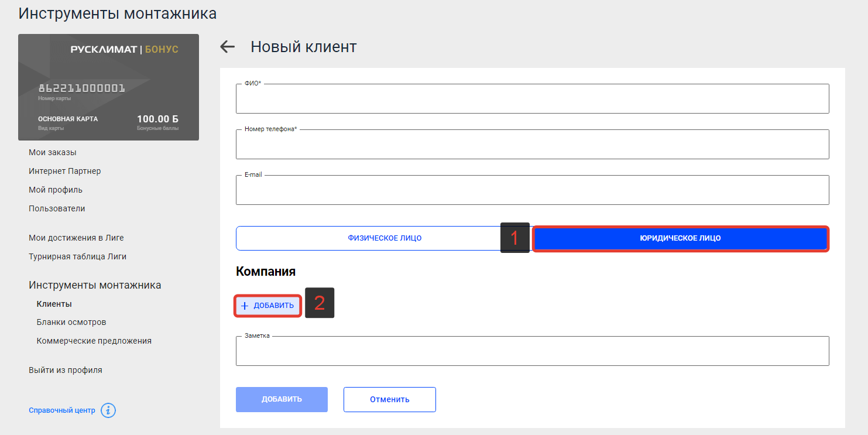Open Пользователи section
Screen dimensions: 868x435
pyautogui.click(x=57, y=208)
